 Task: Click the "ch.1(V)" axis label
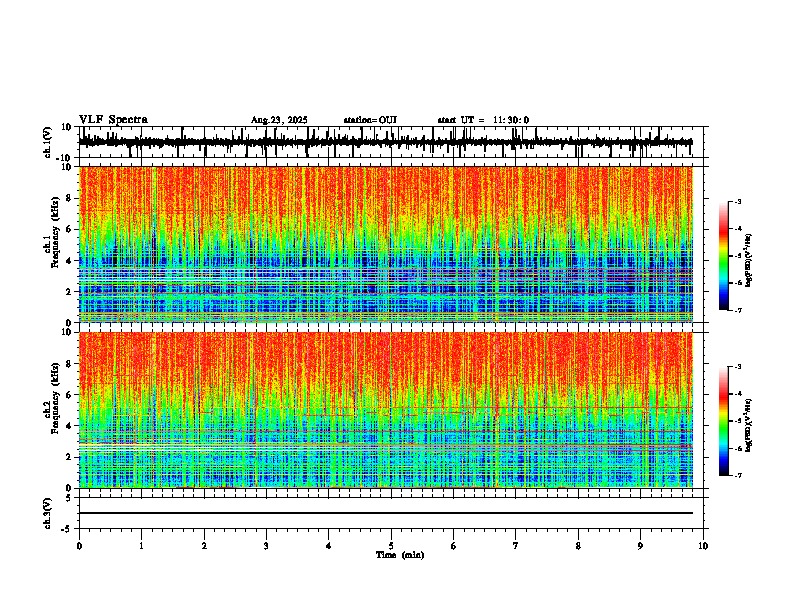pos(48,142)
